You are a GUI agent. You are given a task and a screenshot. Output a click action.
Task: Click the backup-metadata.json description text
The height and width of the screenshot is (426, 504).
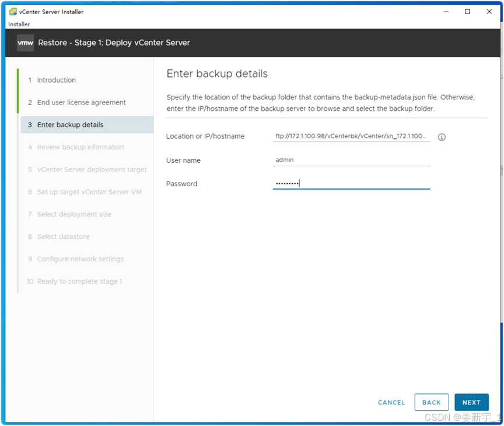tap(320, 103)
